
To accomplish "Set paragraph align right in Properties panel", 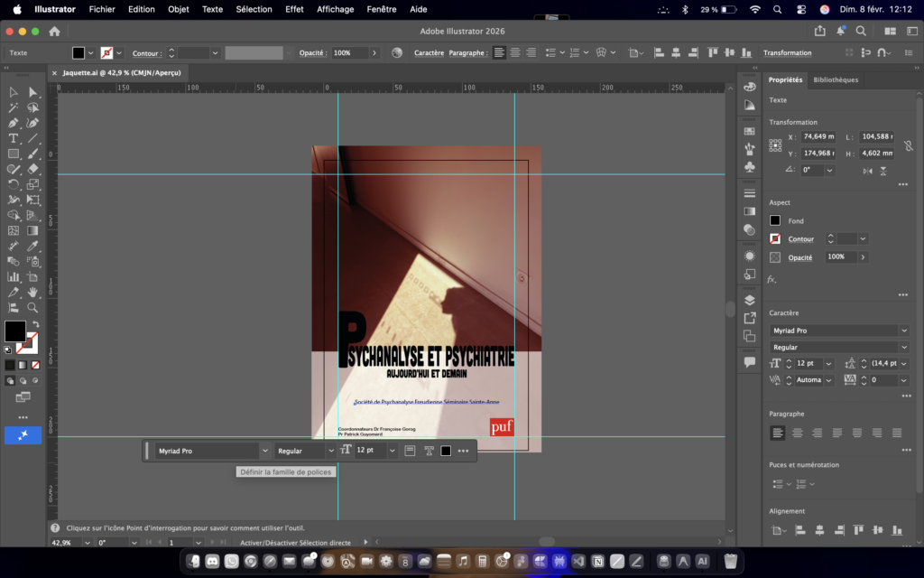I will coord(818,433).
